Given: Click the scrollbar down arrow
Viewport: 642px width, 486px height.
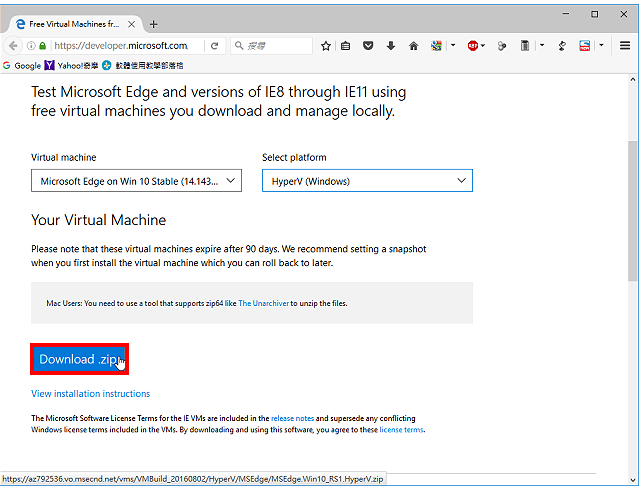Looking at the screenshot, I should [633, 480].
